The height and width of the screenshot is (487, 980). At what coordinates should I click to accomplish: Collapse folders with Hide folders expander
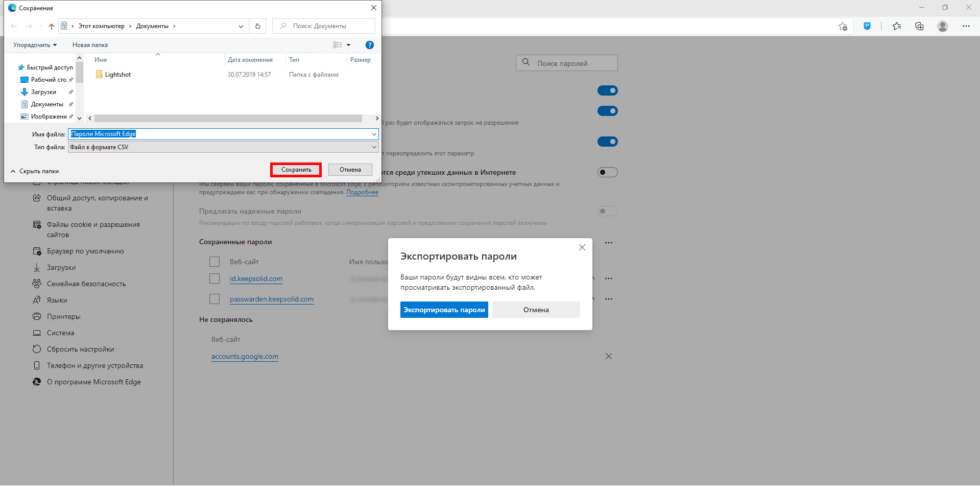tap(35, 171)
